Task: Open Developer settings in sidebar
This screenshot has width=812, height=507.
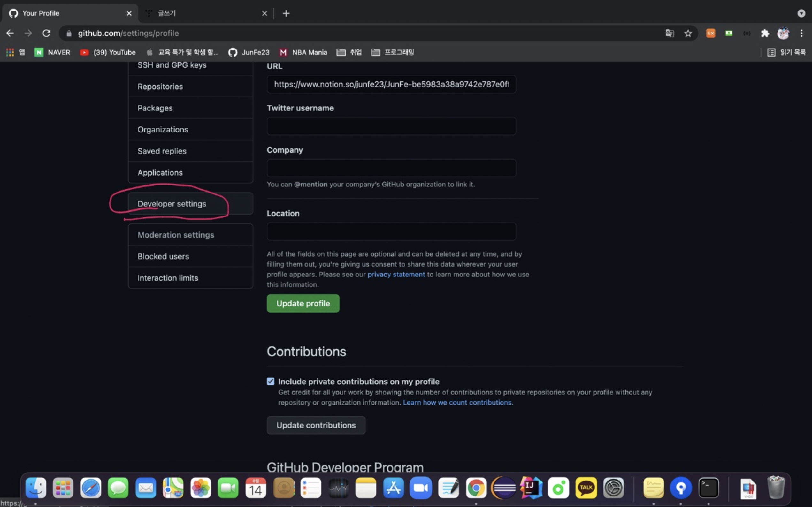Action: tap(172, 204)
